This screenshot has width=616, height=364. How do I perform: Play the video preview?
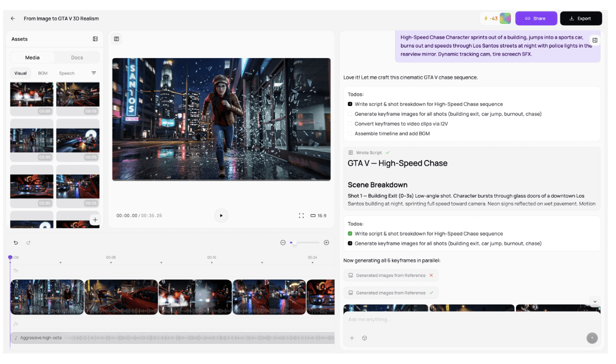click(221, 215)
